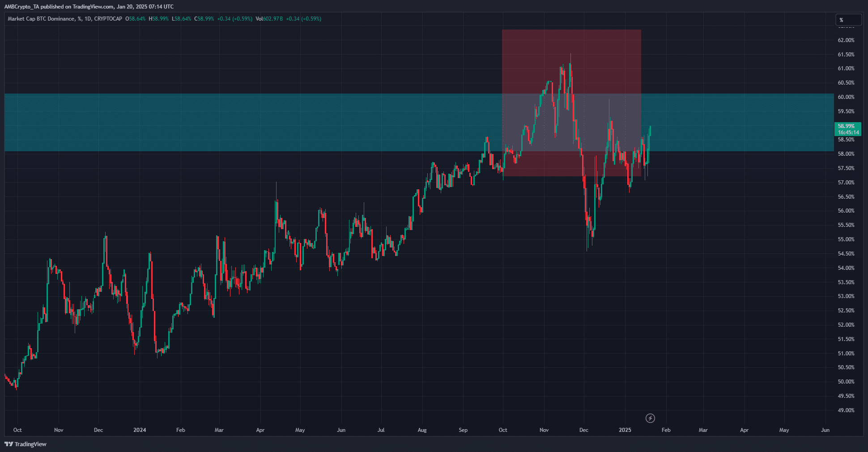The image size is (868, 452).
Task: Click the 54.50% price axis label
Action: click(x=846, y=254)
